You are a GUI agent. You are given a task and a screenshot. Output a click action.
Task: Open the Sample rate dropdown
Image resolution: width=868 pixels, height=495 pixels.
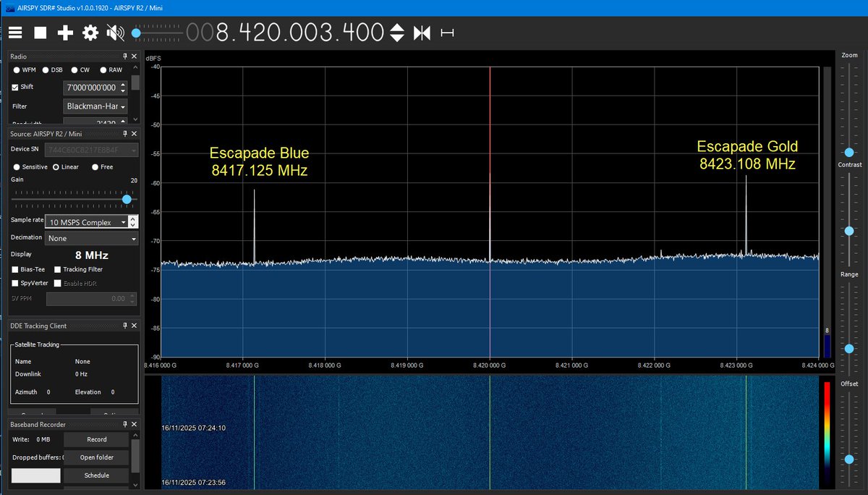point(87,221)
